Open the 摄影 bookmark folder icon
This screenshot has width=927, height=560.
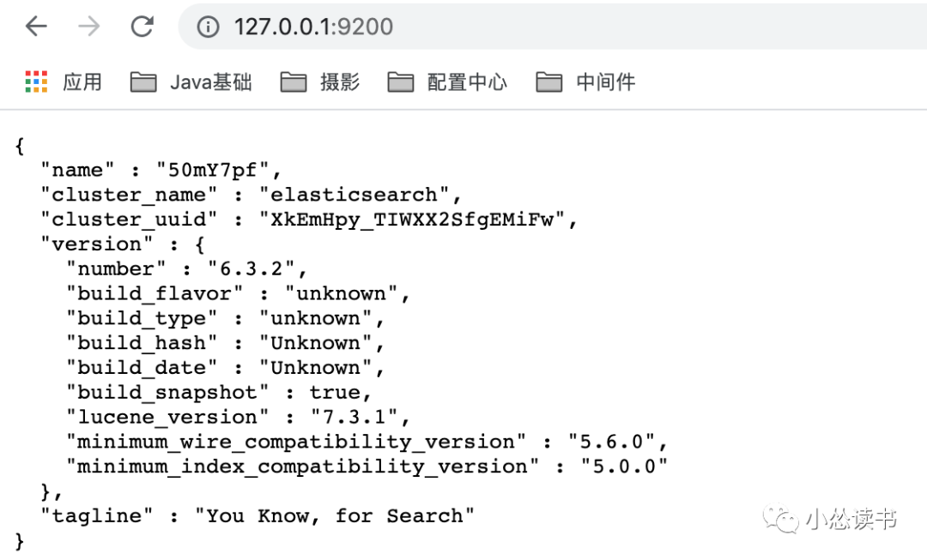pyautogui.click(x=294, y=82)
